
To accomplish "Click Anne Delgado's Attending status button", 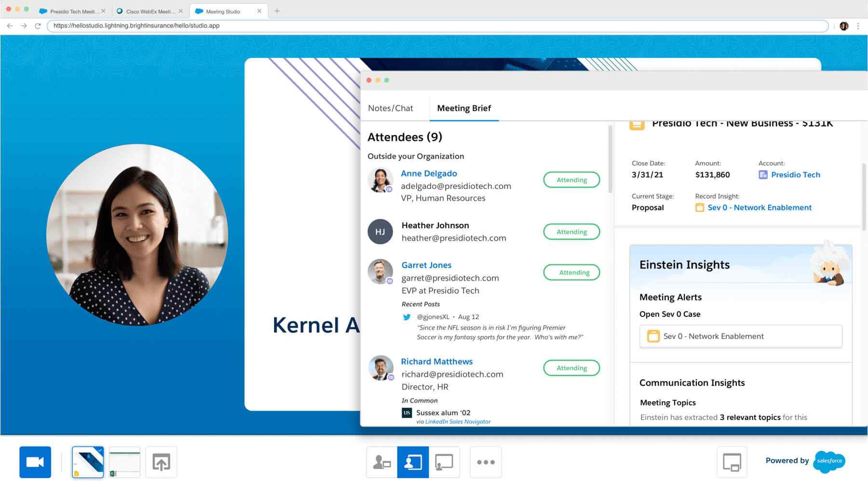I will click(571, 179).
